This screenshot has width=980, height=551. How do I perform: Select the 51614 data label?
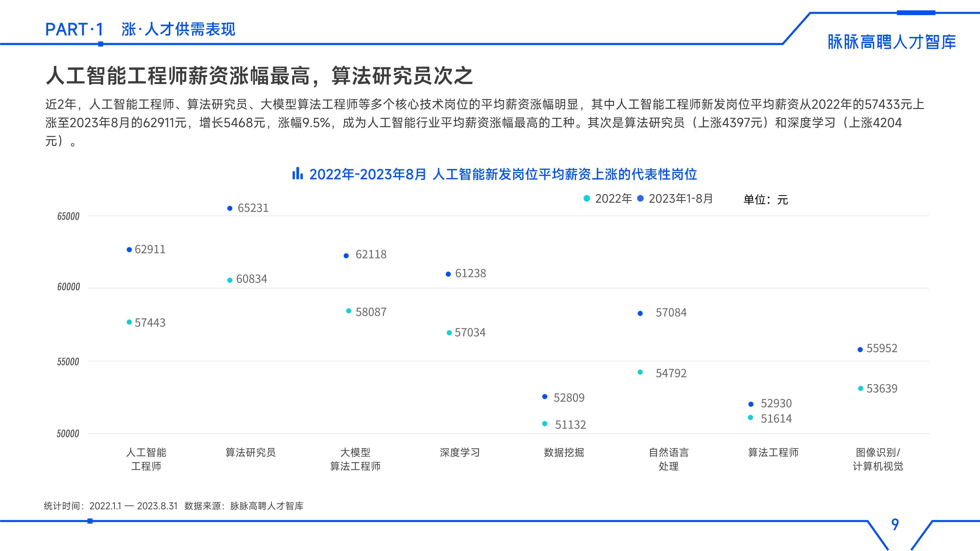point(776,419)
